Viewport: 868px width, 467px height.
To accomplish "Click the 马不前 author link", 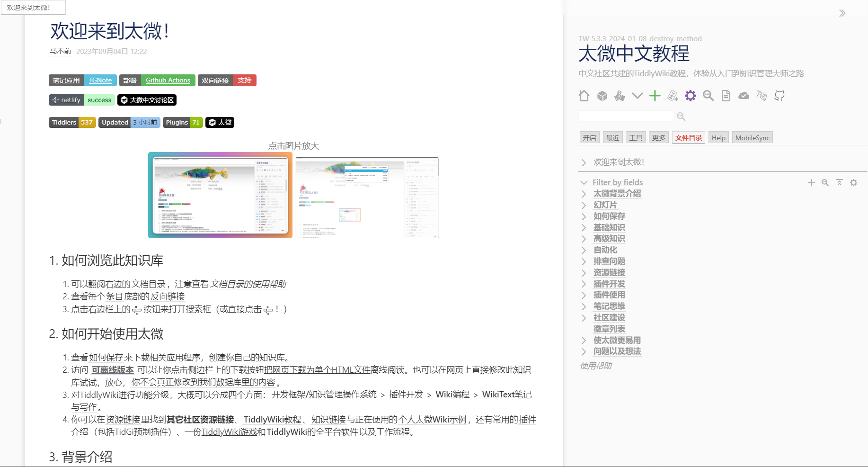I will (61, 51).
